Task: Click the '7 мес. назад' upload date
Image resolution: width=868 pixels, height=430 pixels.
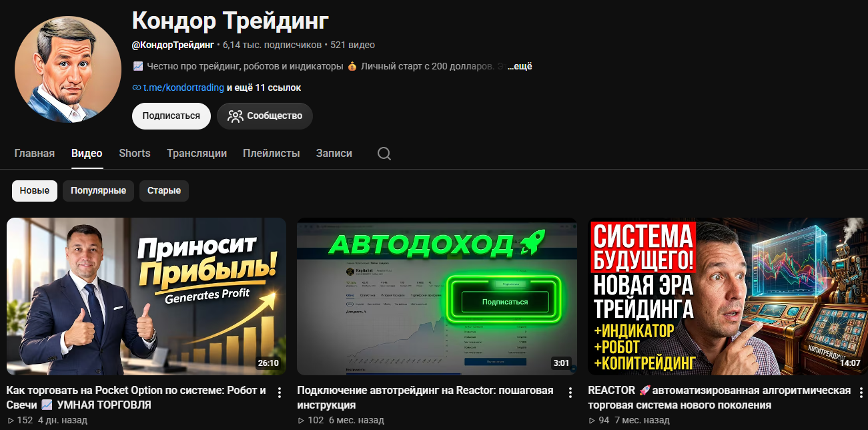Action: coord(642,420)
